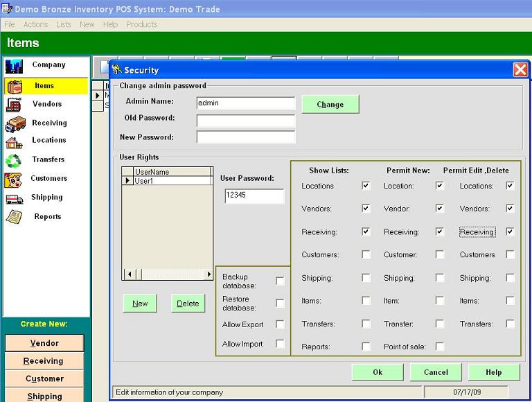
Task: Open the Help menu
Action: pyautogui.click(x=110, y=24)
